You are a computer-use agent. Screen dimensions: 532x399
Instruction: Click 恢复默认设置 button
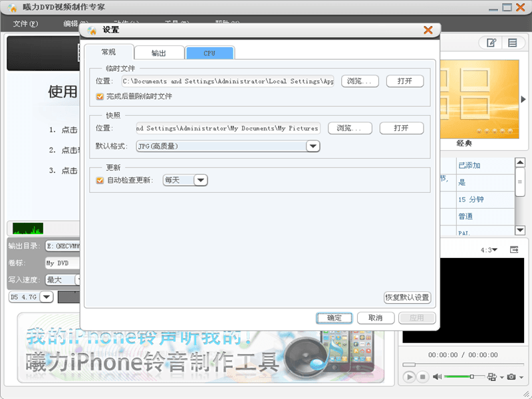[407, 297]
